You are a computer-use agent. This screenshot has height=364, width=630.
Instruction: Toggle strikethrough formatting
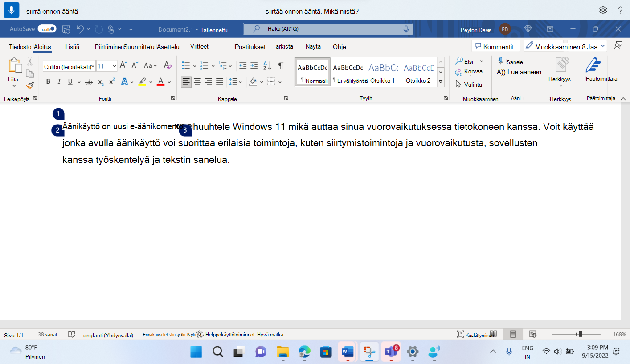pyautogui.click(x=89, y=82)
